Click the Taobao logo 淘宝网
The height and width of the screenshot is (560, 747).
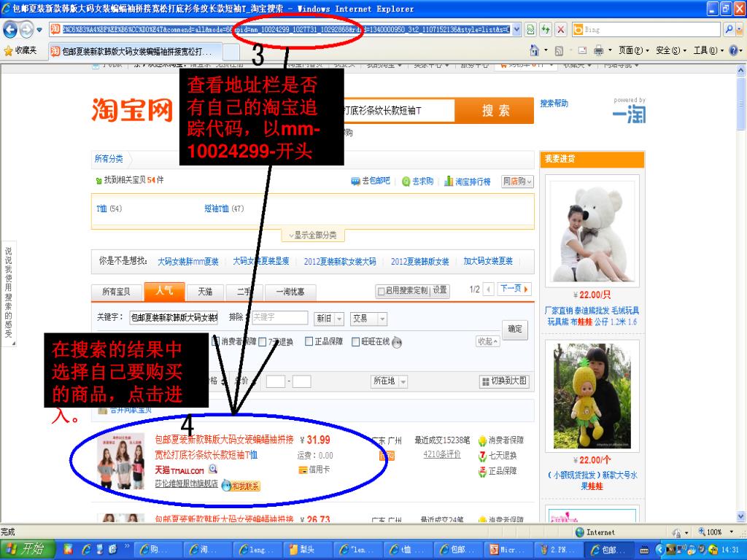[132, 110]
